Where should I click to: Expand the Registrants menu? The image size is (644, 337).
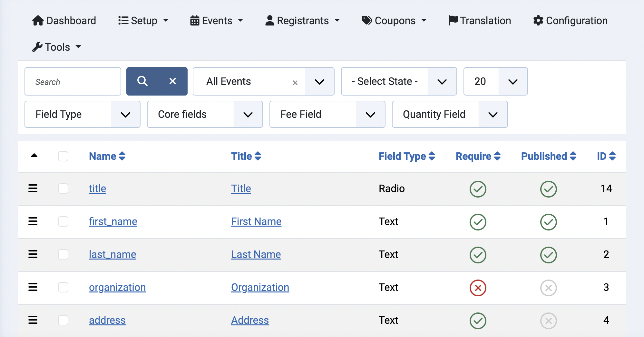(302, 21)
